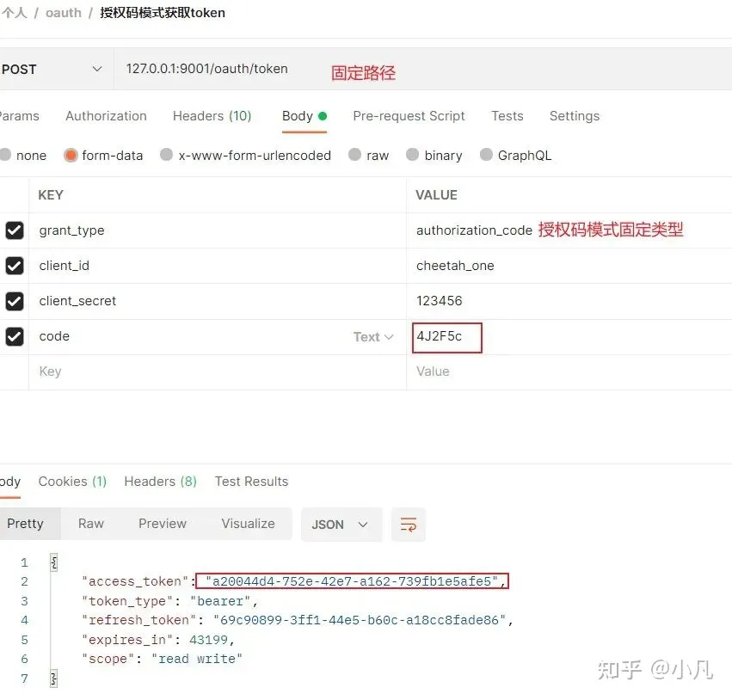Image resolution: width=732 pixels, height=700 pixels.
Task: Click the request URL input field
Action: point(258,68)
